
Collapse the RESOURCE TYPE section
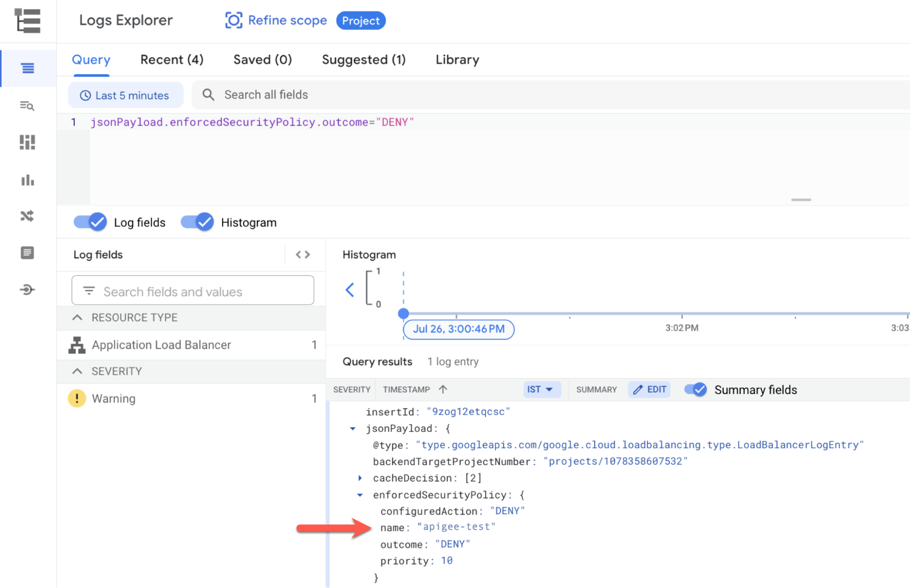77,318
